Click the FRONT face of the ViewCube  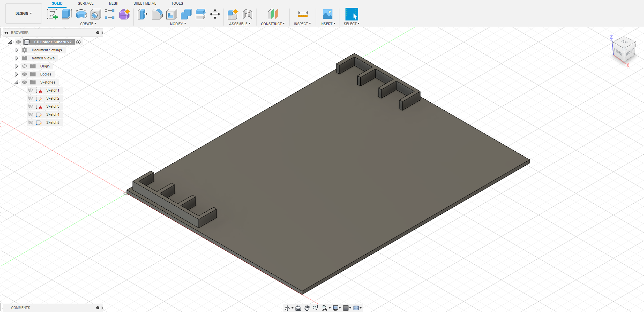pyautogui.click(x=618, y=52)
